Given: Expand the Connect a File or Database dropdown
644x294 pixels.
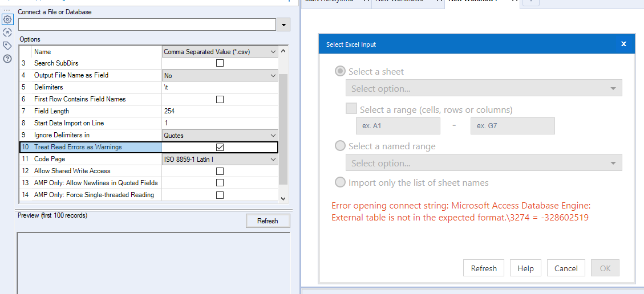Looking at the screenshot, I should click(x=283, y=24).
